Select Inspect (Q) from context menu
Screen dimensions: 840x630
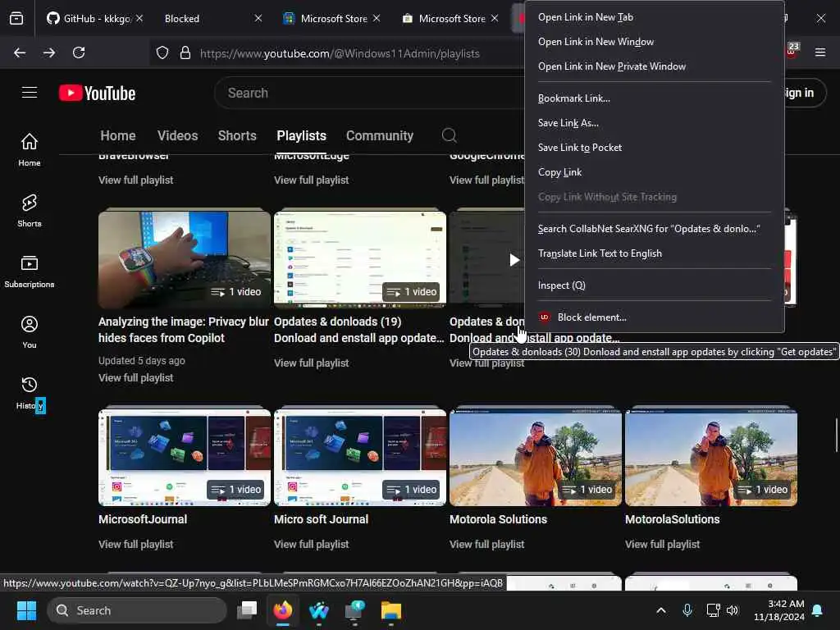point(655,285)
